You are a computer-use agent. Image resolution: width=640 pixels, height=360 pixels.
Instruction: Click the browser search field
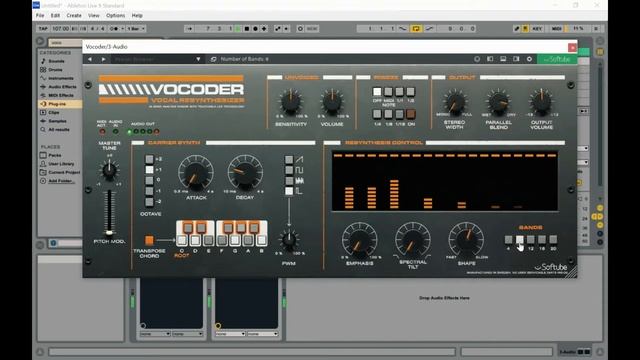[65, 42]
